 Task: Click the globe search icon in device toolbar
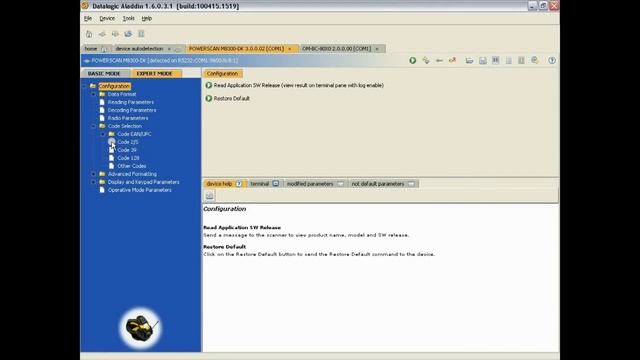tap(535, 60)
